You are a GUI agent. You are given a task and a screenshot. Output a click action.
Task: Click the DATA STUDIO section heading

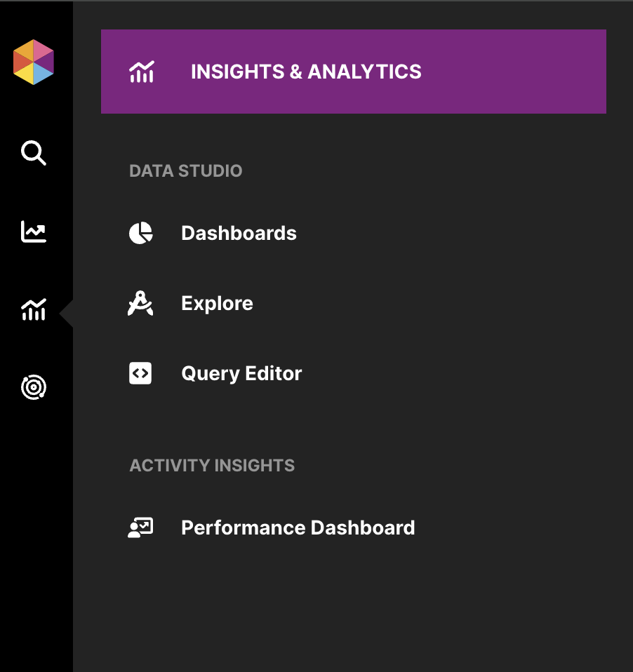coord(185,171)
